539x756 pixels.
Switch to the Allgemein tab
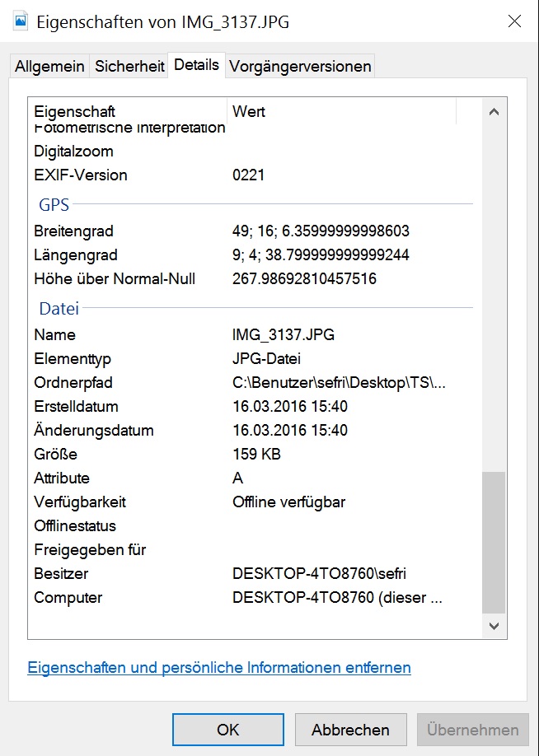pos(49,67)
